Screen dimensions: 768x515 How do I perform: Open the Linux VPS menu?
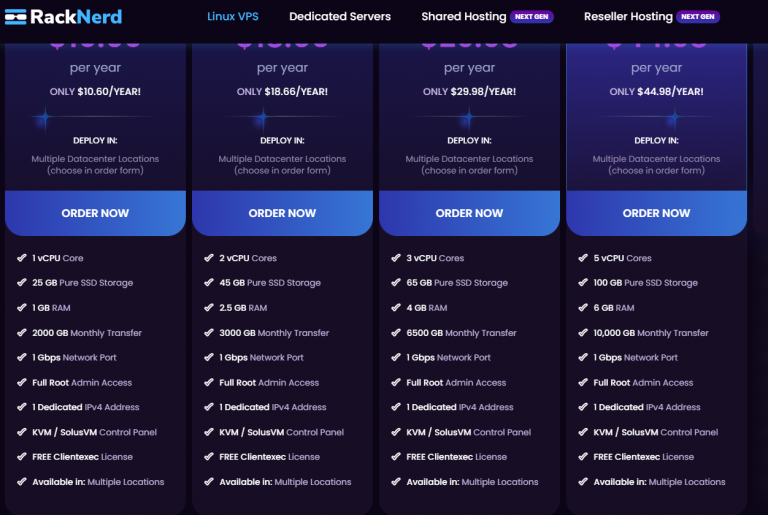[x=233, y=16]
